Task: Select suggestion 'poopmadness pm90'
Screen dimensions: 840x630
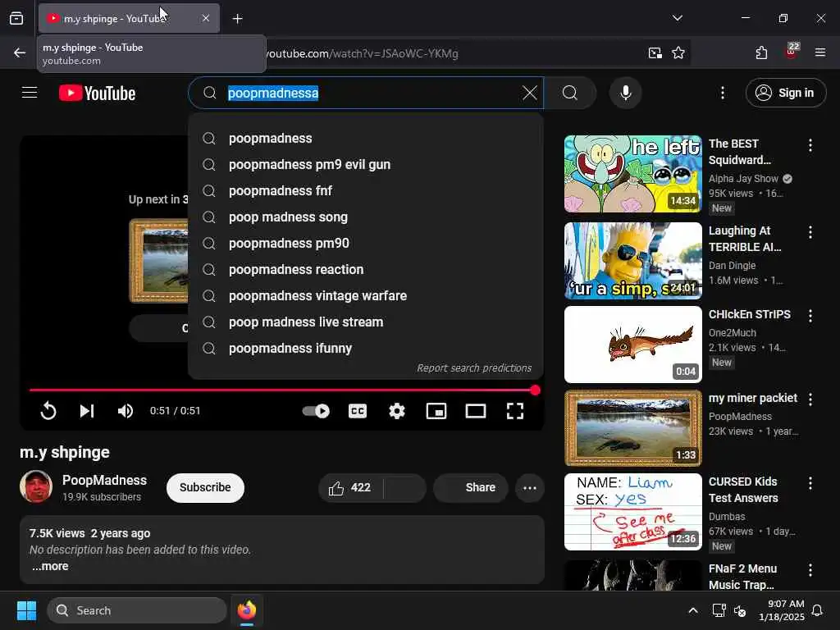Action: [x=365, y=243]
